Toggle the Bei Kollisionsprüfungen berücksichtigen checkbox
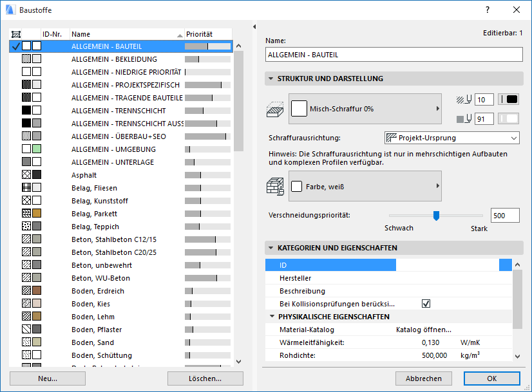This screenshot has height=392, width=532. [x=426, y=304]
